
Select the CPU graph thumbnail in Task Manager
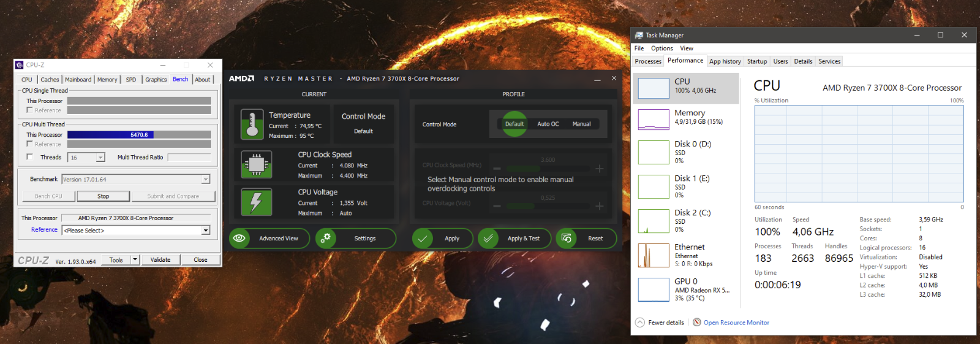coord(654,88)
